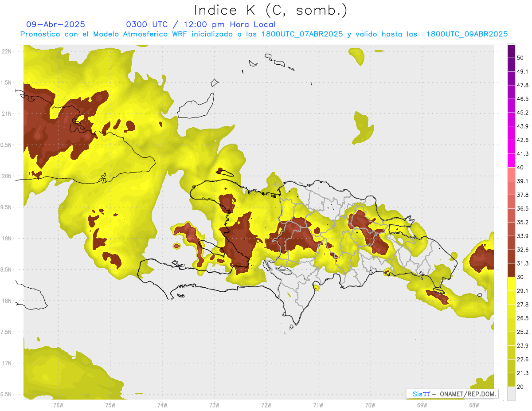Image resolution: width=532 pixels, height=411 pixels.
Task: Select the date text "09-Abr-2025"
Action: click(x=56, y=24)
